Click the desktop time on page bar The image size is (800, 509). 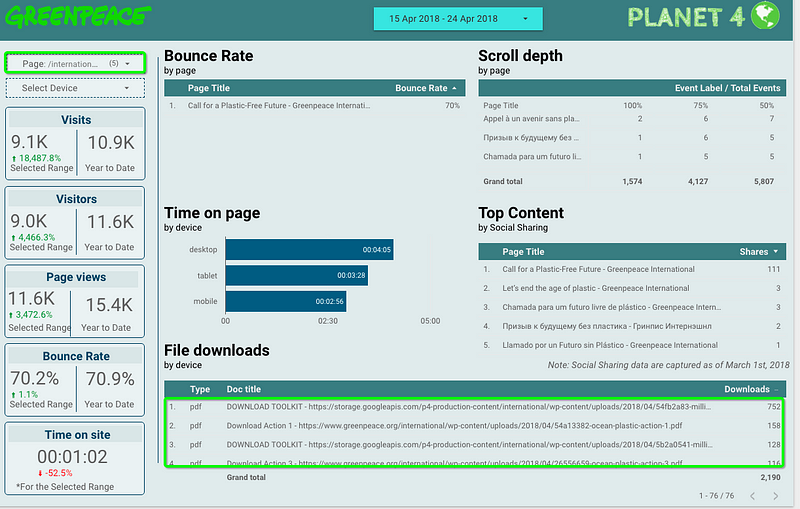tap(309, 249)
